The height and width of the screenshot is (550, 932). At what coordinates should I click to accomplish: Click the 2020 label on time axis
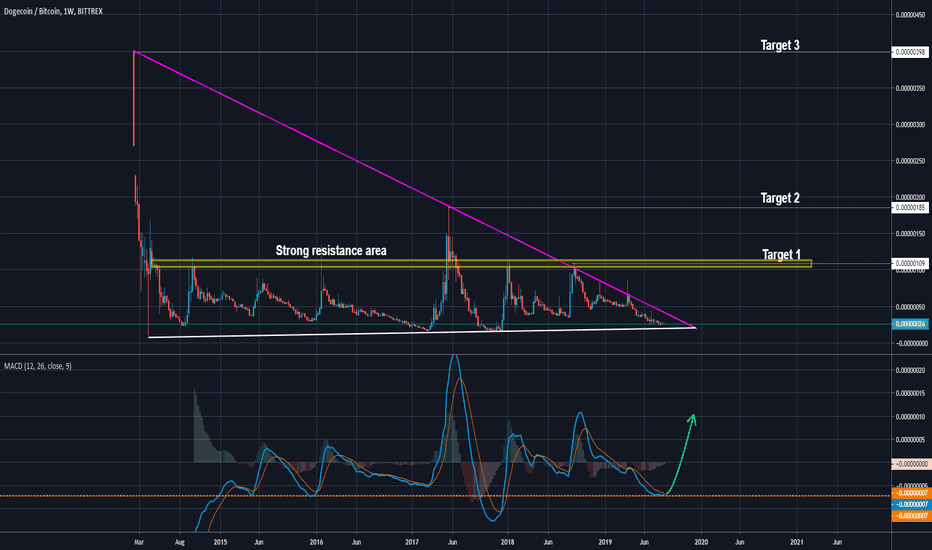tap(701, 542)
